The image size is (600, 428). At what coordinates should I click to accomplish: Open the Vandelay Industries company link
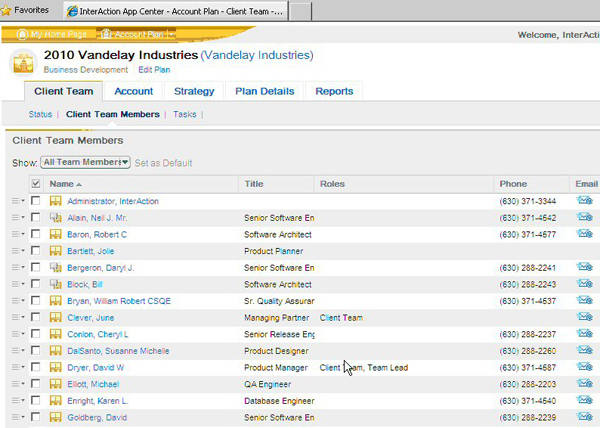point(257,55)
